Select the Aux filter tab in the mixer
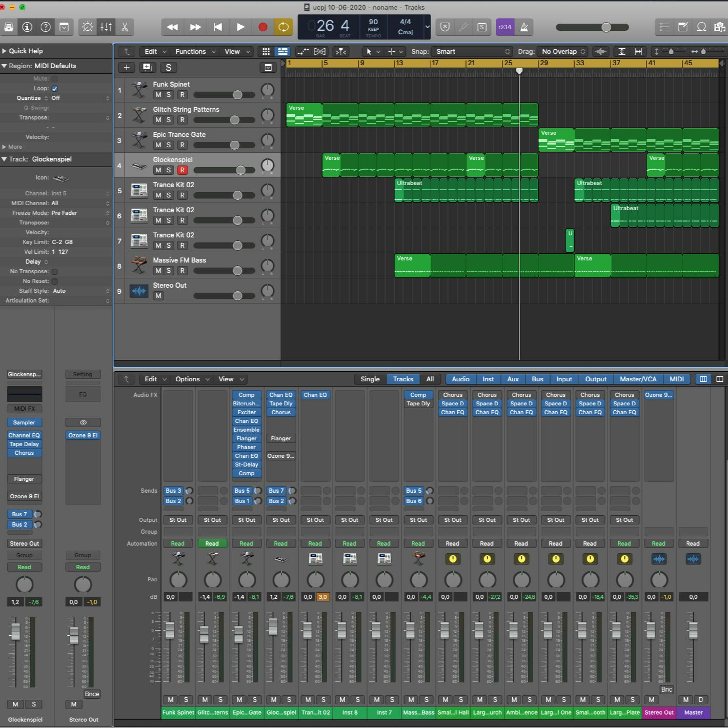Screen dimensions: 728x728 [513, 379]
